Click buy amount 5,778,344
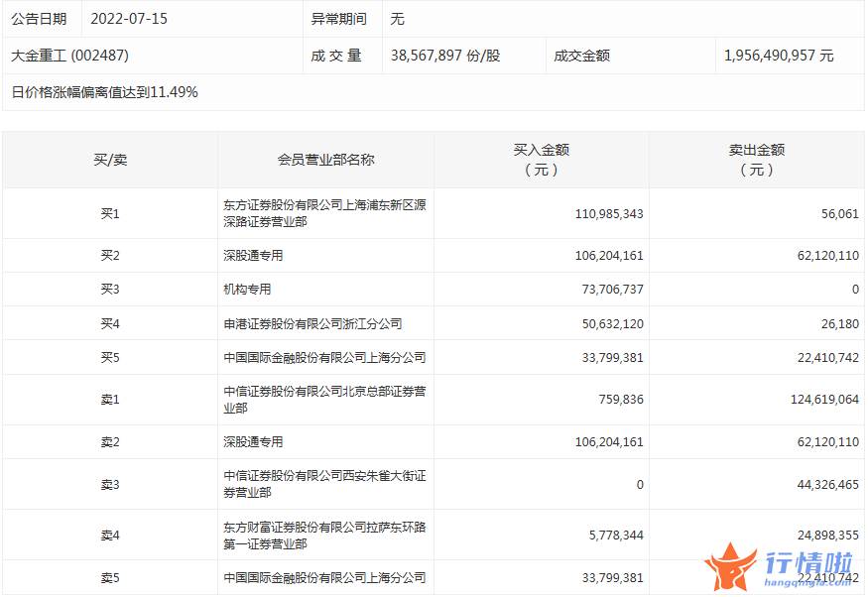This screenshot has height=597, width=868. 616,536
